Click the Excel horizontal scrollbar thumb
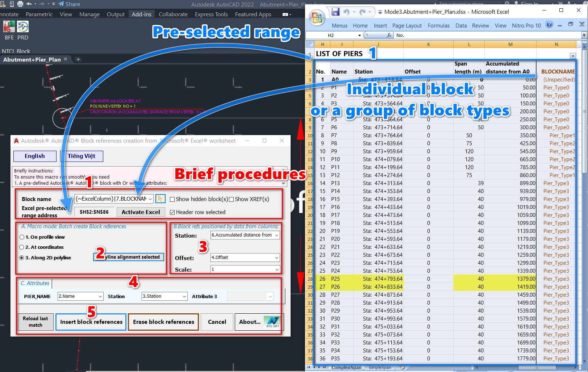The width and height of the screenshot is (588, 372). tap(537, 367)
